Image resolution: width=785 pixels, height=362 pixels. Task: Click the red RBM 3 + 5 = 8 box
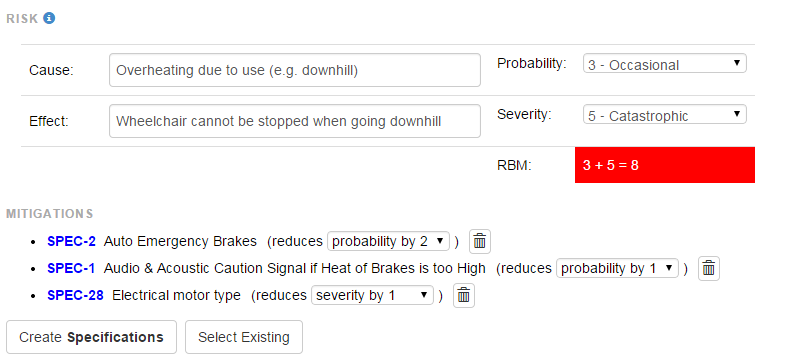(664, 165)
